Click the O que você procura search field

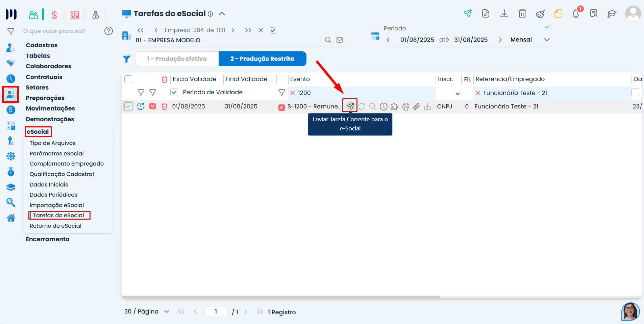coord(54,31)
